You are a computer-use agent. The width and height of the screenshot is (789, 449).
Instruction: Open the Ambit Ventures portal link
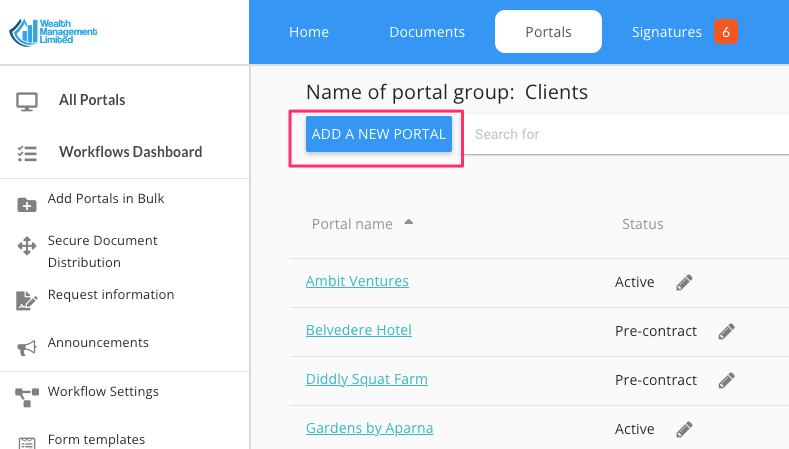(x=357, y=281)
